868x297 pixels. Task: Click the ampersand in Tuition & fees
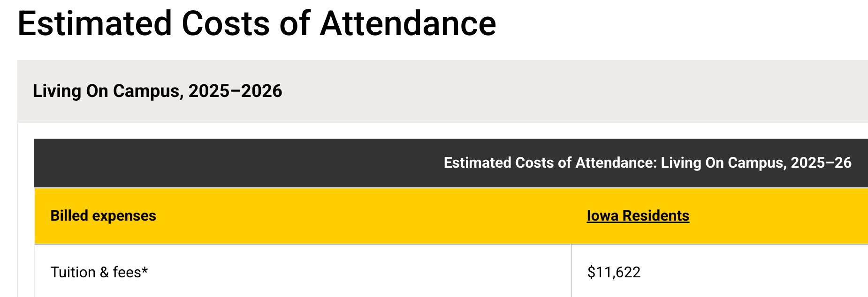click(x=104, y=273)
